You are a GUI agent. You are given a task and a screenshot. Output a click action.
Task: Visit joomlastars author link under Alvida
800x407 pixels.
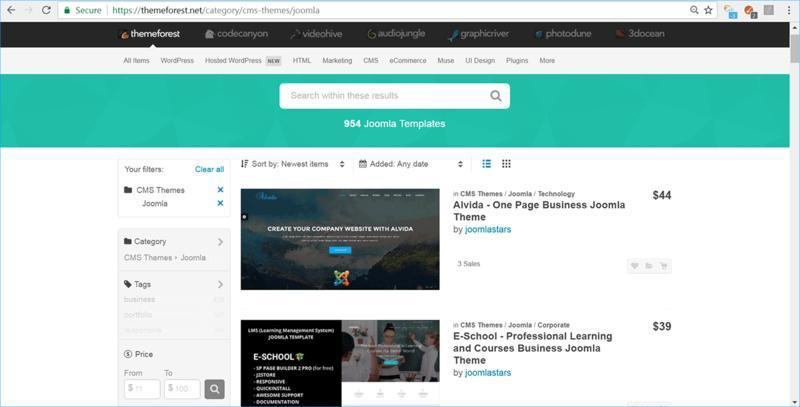[488, 230]
